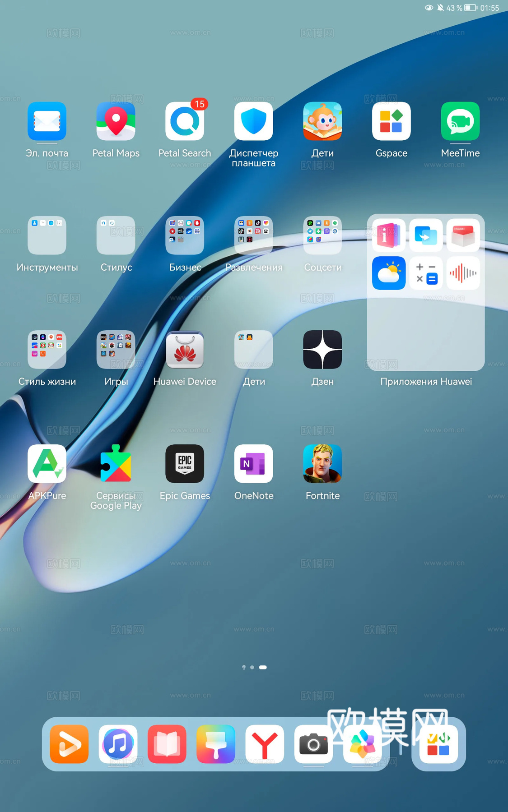Viewport: 508px width, 812px height.
Task: Open the Соцсети folder
Action: tap(322, 235)
